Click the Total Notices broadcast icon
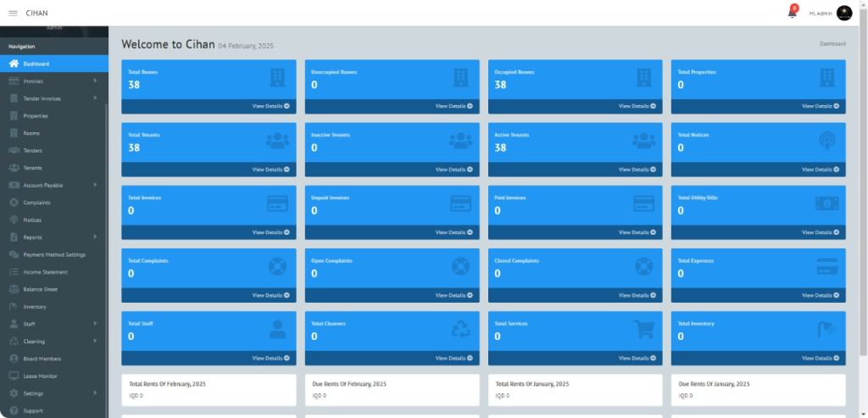Viewport: 868px width, 418px height. (827, 142)
